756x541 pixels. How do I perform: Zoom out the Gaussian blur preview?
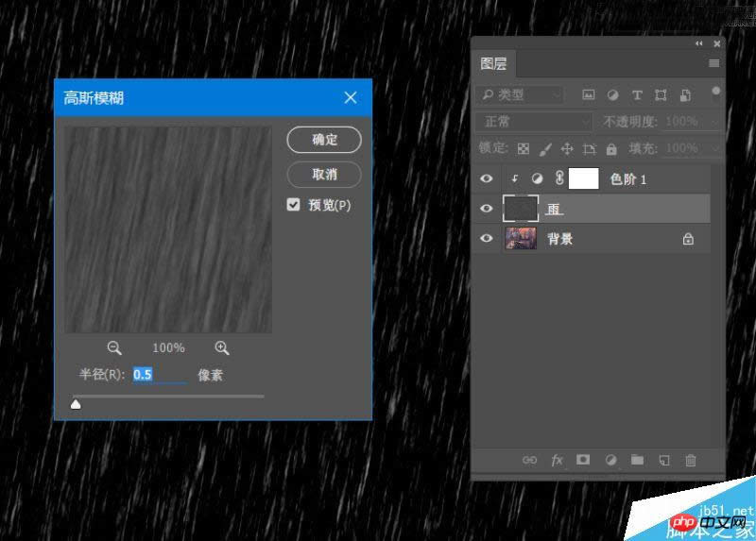(114, 347)
